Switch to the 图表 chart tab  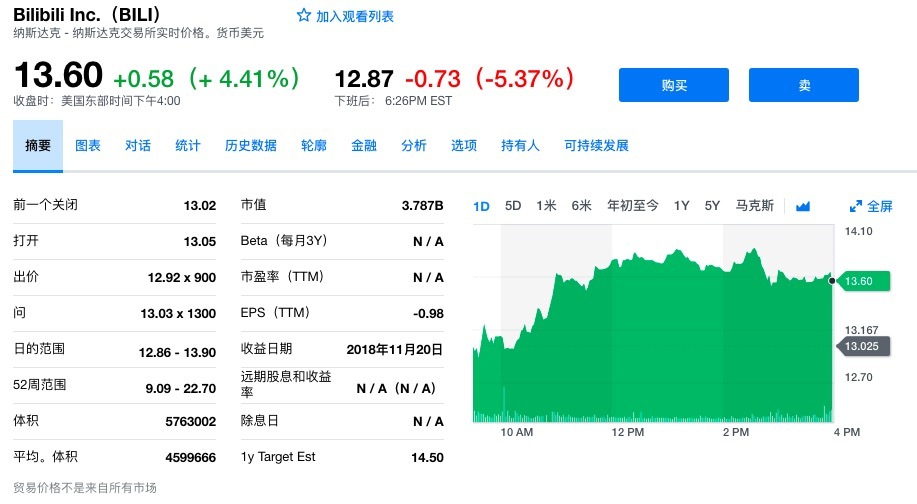click(88, 146)
